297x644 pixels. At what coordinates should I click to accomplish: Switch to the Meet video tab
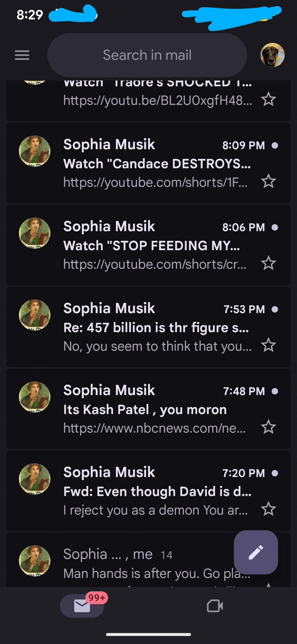(x=215, y=606)
